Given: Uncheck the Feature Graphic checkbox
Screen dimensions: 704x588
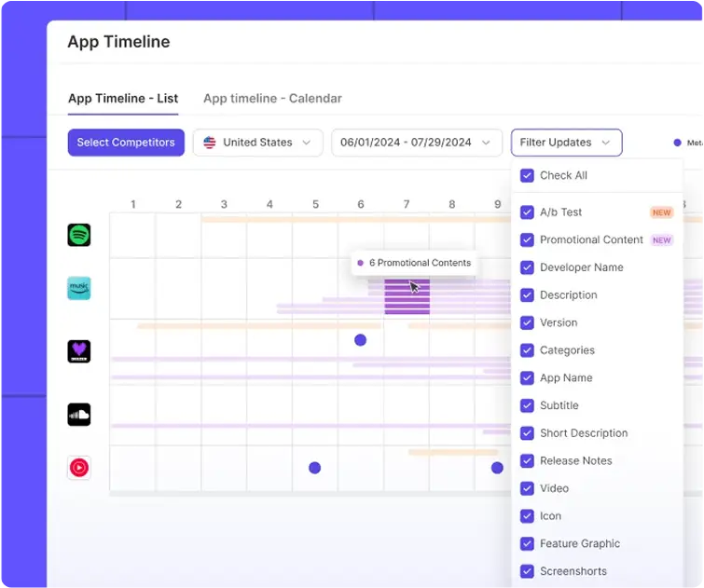Looking at the screenshot, I should pyautogui.click(x=527, y=543).
